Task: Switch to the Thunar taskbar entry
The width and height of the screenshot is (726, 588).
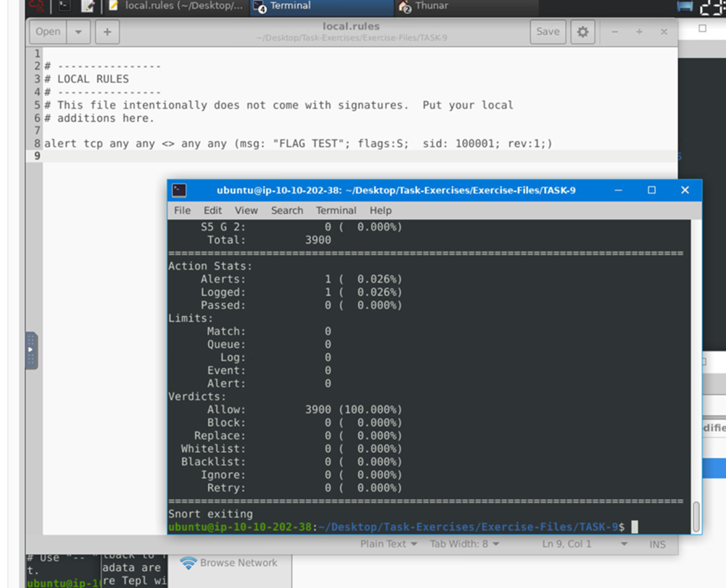Action: point(466,6)
